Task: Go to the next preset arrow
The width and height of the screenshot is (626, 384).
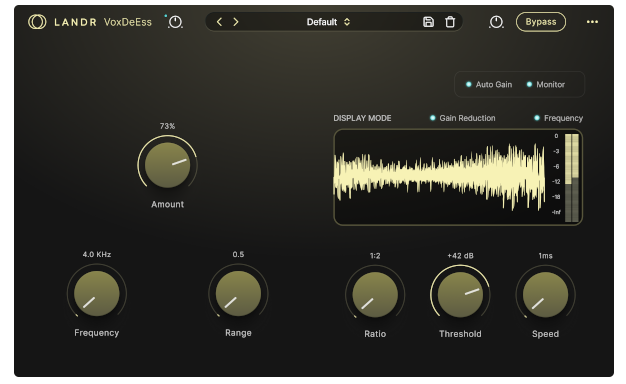Action: pos(236,22)
